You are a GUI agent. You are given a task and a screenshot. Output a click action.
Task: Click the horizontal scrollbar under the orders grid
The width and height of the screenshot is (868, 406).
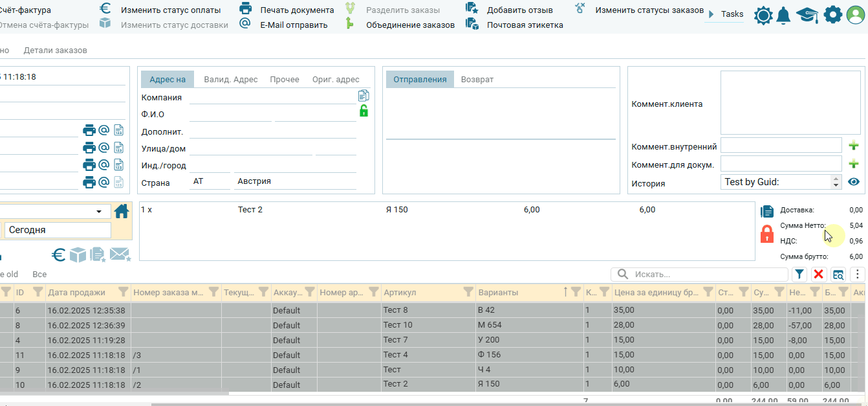[x=114, y=393]
